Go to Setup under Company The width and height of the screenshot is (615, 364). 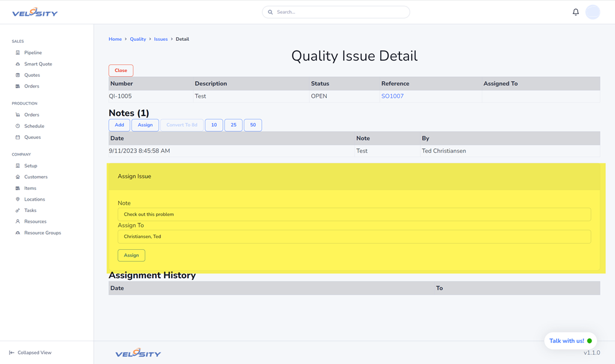pyautogui.click(x=30, y=166)
